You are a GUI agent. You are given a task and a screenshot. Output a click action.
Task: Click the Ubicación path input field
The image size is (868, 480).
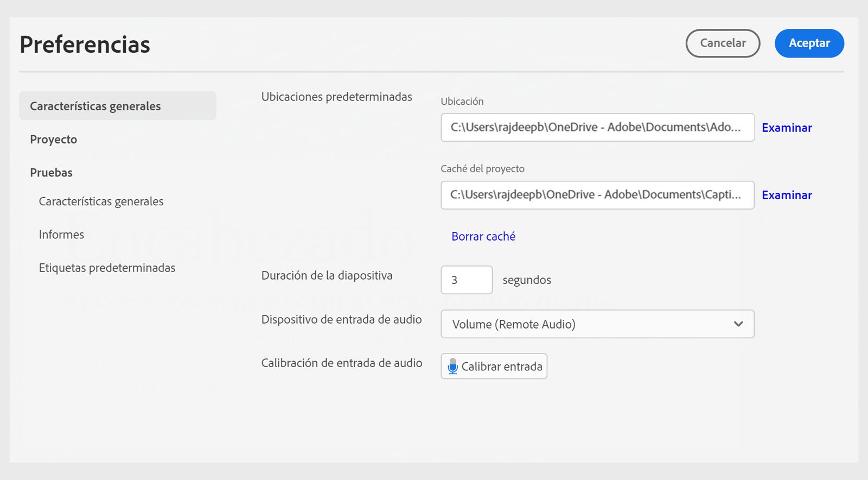[x=597, y=128]
